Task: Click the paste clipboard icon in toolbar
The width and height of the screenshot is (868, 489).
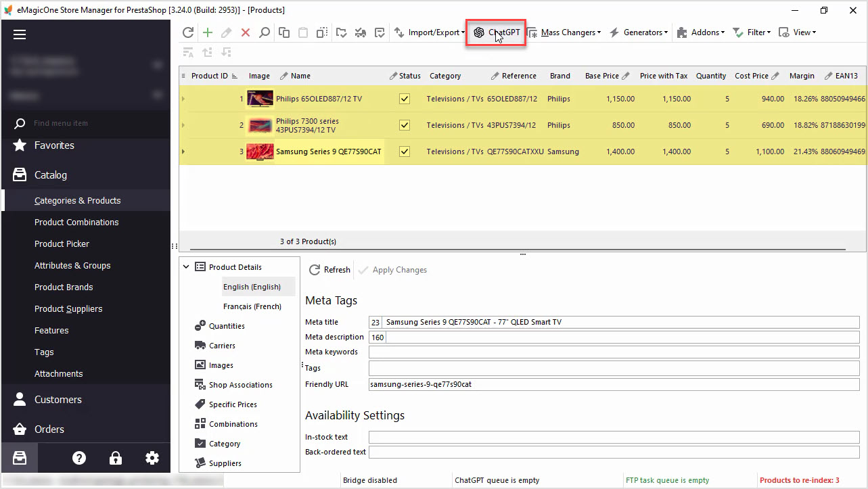Action: click(x=303, y=32)
